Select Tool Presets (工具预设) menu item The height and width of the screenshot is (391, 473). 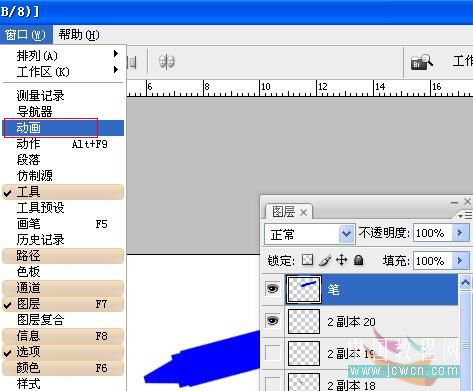pyautogui.click(x=63, y=208)
